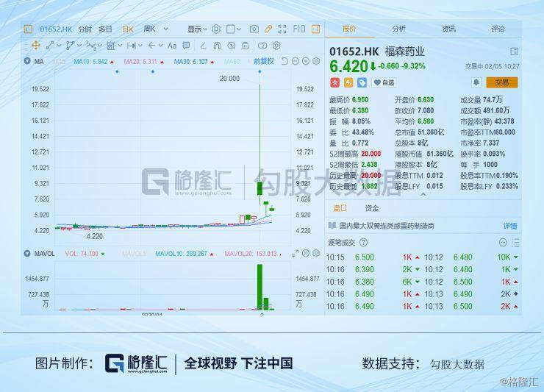Select the range extent tool

point(132,45)
